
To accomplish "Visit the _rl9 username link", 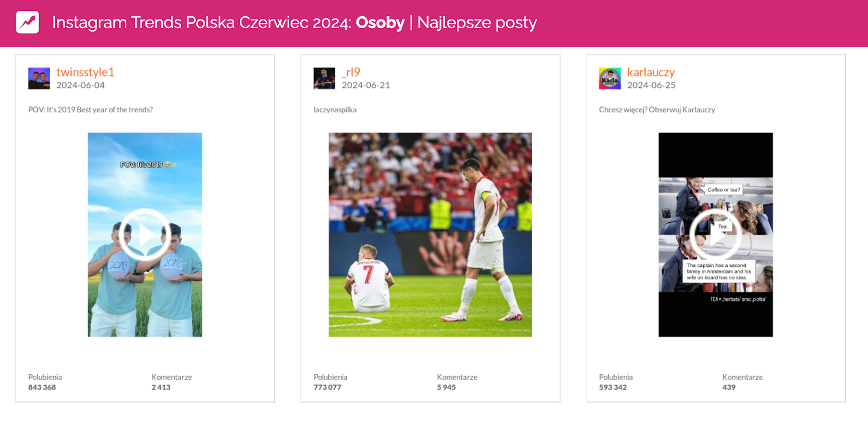I will point(351,72).
